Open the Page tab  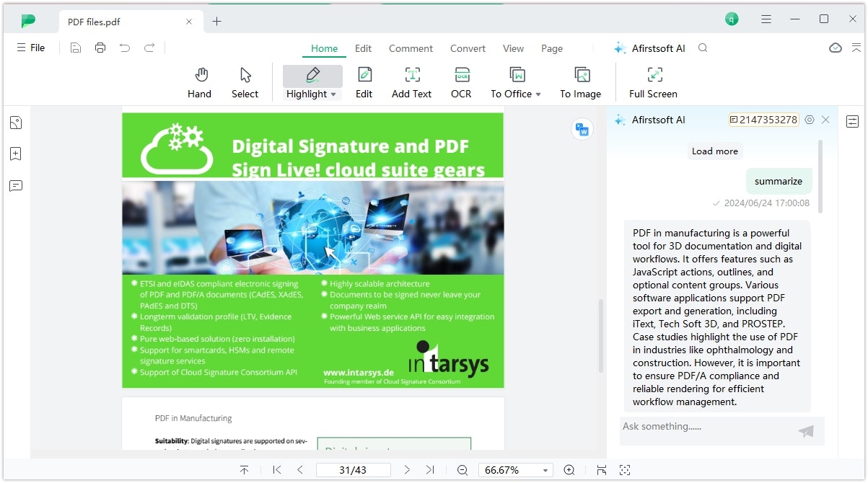click(552, 48)
